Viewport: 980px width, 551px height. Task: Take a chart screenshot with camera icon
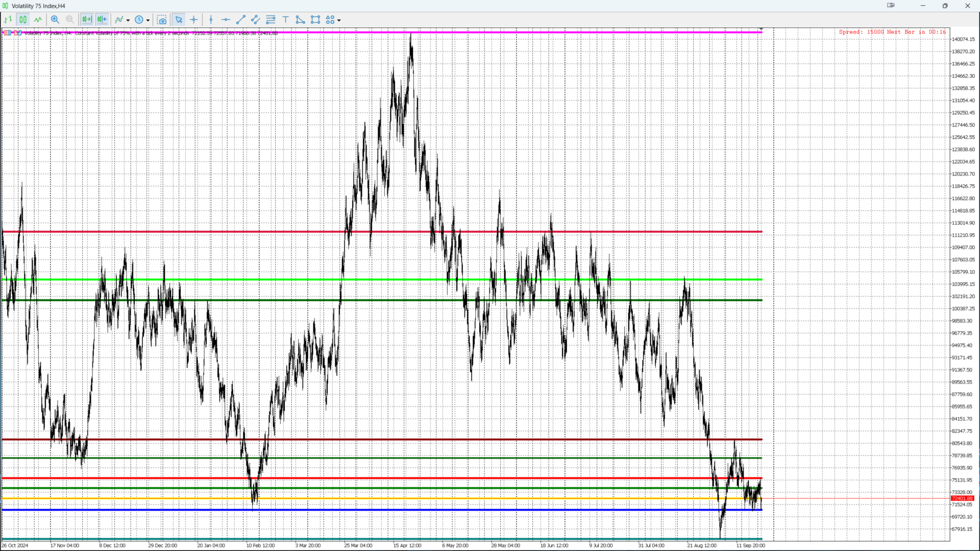(x=162, y=20)
